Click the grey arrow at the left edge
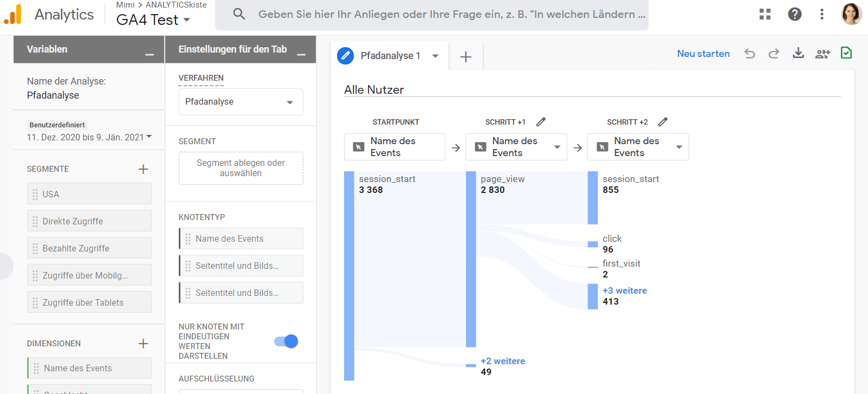 [x=5, y=266]
